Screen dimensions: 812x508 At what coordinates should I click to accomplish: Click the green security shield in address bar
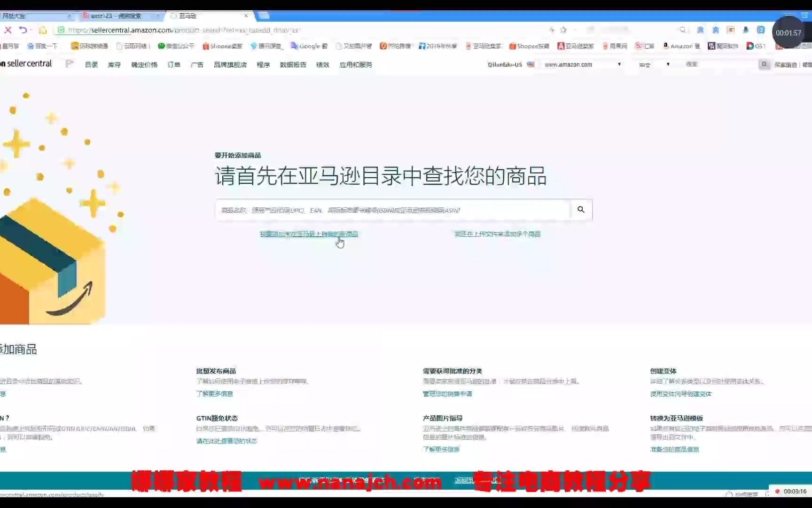(x=61, y=30)
